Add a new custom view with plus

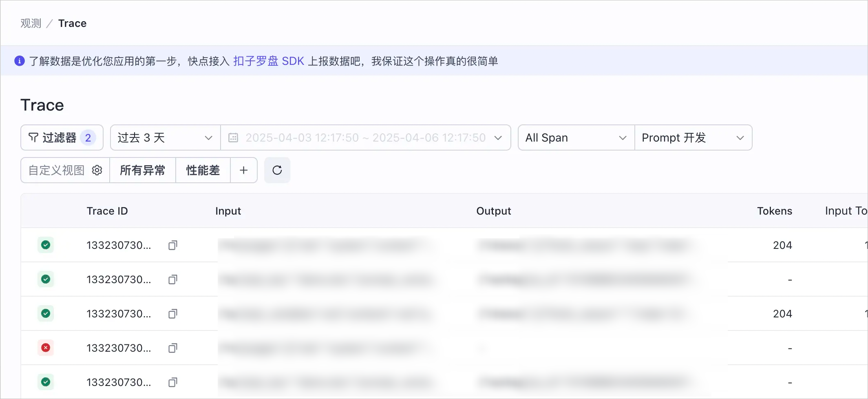click(x=244, y=170)
